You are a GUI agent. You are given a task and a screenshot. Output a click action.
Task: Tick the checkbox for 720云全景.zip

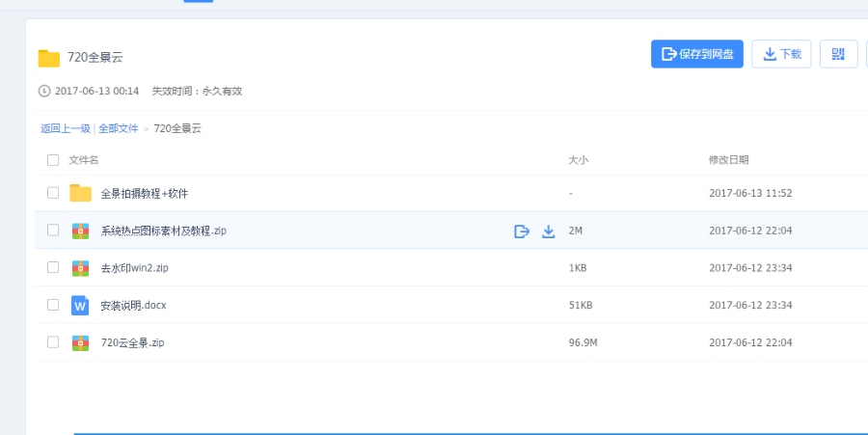click(53, 342)
